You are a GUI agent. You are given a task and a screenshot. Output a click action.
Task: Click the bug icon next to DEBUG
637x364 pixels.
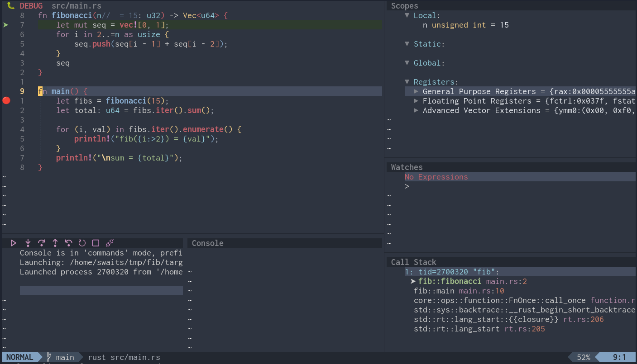(x=11, y=6)
